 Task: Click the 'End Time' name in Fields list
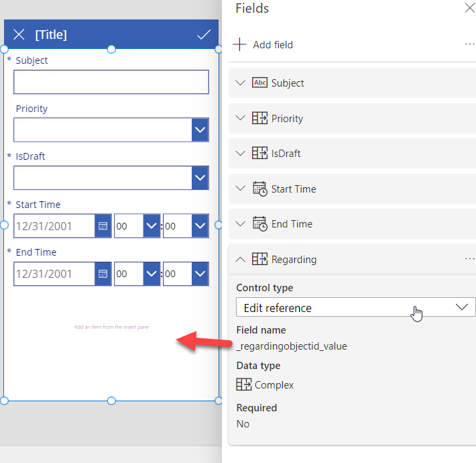click(292, 224)
